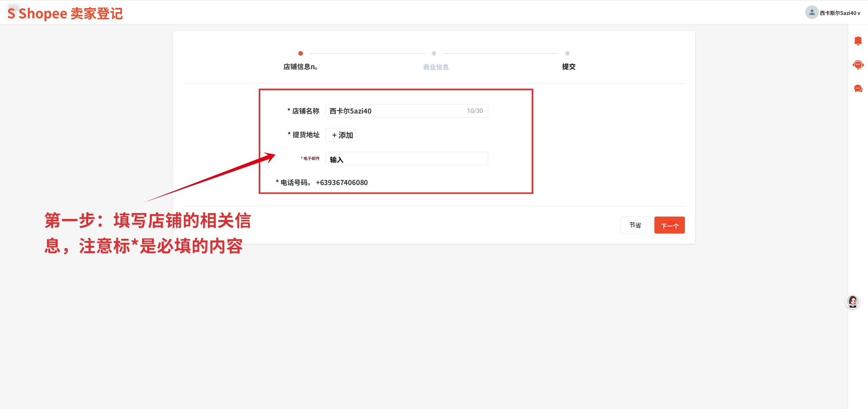Click the 节省 save button

click(635, 225)
